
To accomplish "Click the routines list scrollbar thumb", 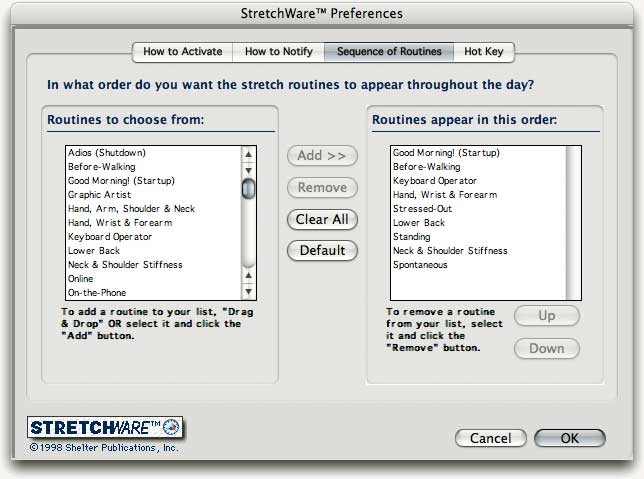I will (x=248, y=189).
